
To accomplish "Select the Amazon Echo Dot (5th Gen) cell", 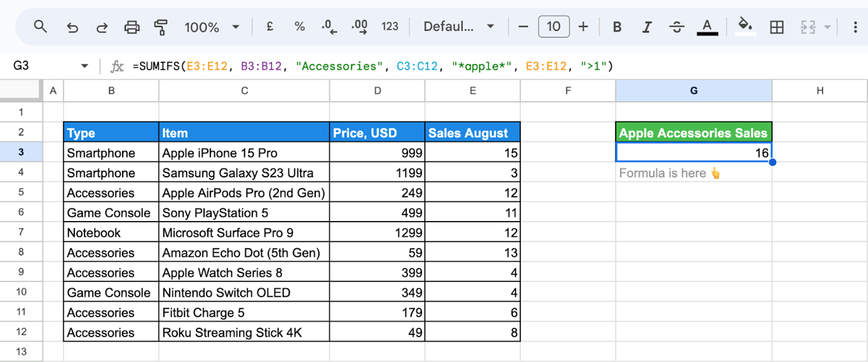I will [245, 253].
